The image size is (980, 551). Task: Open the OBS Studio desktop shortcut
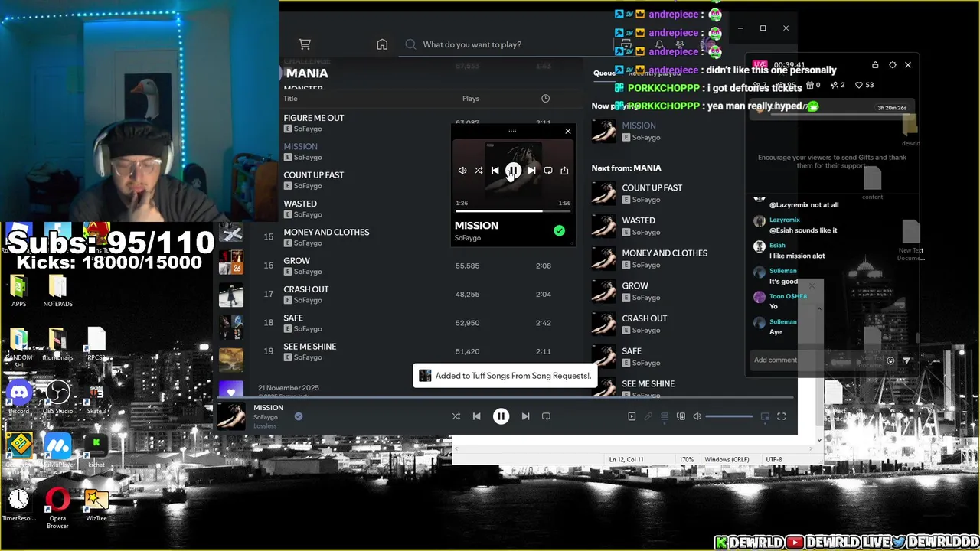(x=57, y=397)
